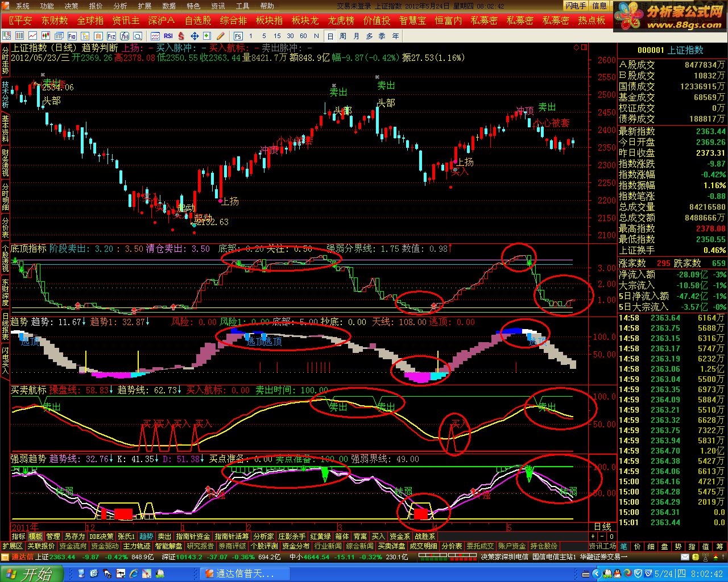Select the 15 minute period button
This screenshot has height=582, width=728.
point(277,36)
